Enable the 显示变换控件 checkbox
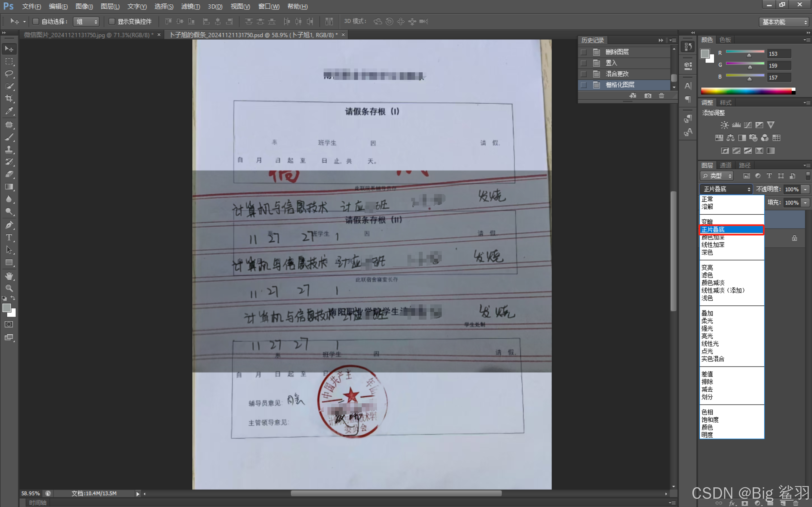This screenshot has width=812, height=507. point(112,22)
